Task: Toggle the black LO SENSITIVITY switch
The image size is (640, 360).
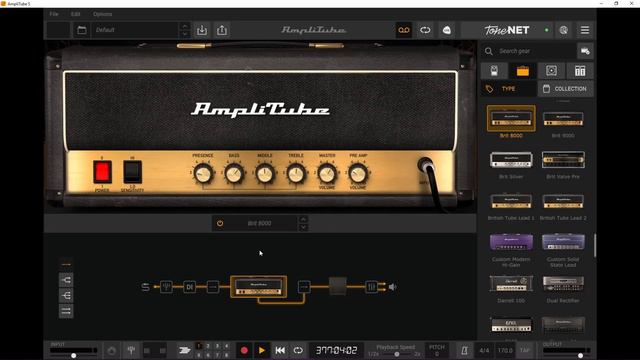Action: tap(133, 172)
